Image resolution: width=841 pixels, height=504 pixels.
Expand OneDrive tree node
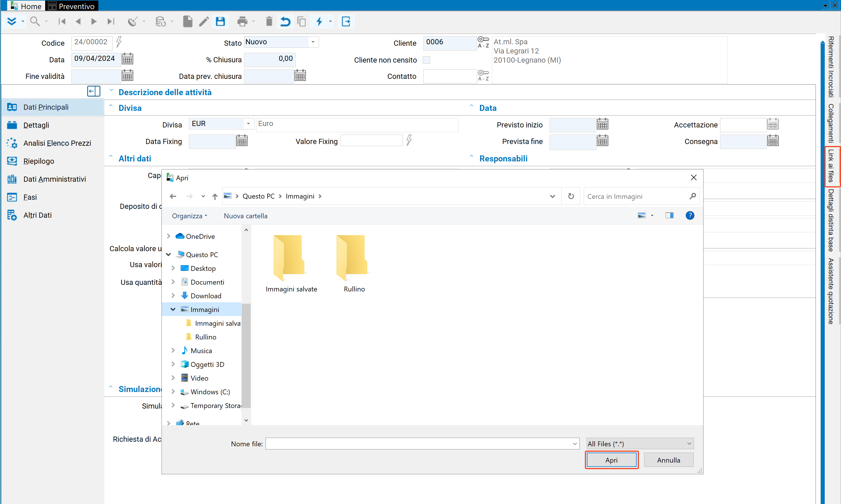(x=169, y=236)
